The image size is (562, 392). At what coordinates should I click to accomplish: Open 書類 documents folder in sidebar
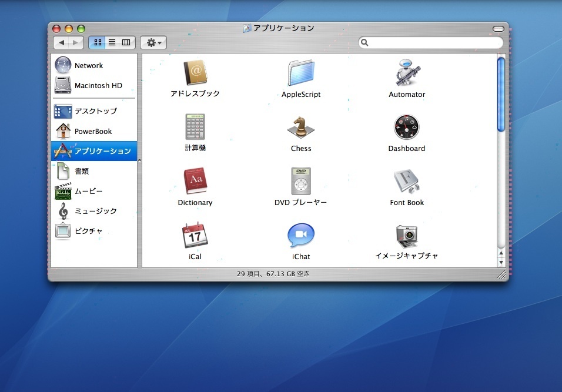pyautogui.click(x=94, y=171)
